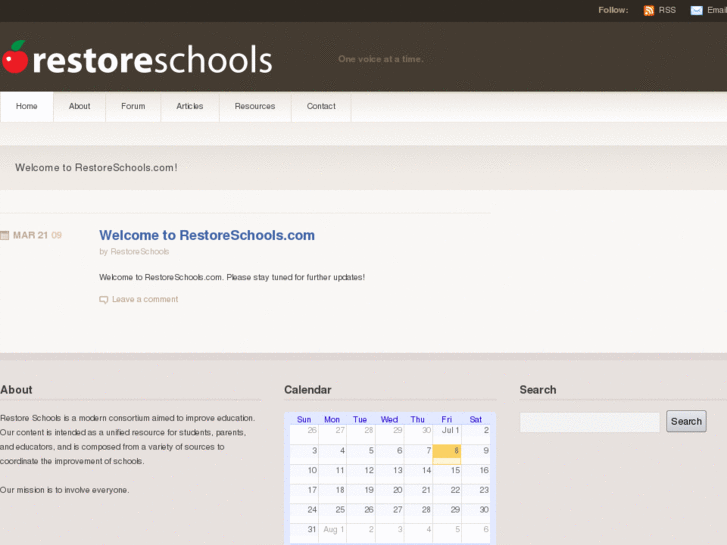Click the Mon column header
The width and height of the screenshot is (727, 545).
(x=332, y=419)
